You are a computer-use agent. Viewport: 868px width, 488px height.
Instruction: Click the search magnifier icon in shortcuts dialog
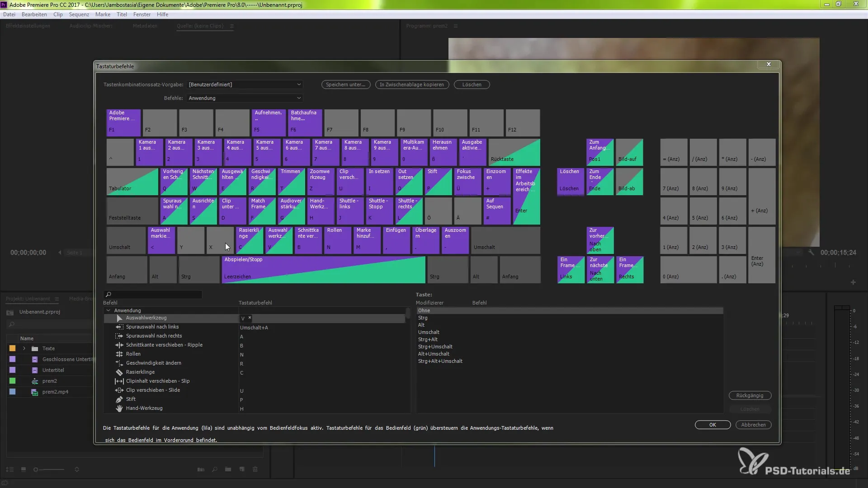[x=108, y=295]
